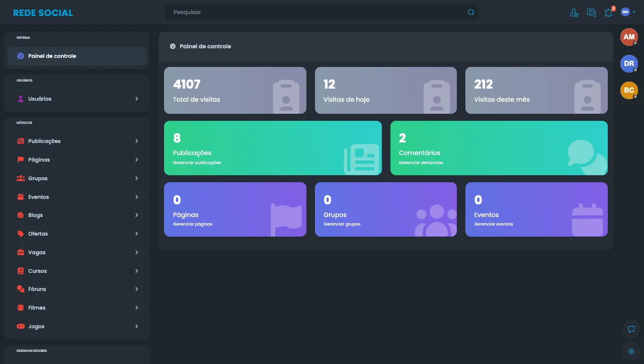The height and width of the screenshot is (364, 644).
Task: Select the Vagas menu label
Action: 37,252
